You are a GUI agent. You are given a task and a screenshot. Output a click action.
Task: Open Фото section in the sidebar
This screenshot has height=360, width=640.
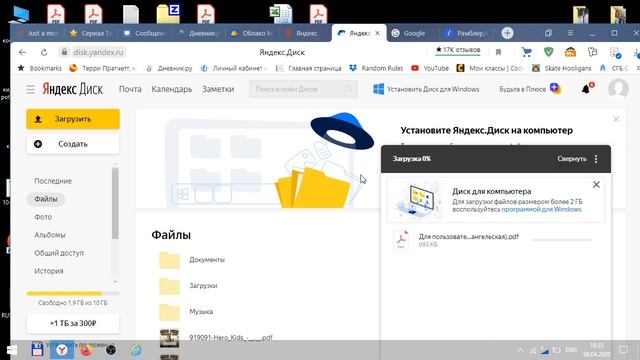tap(43, 217)
